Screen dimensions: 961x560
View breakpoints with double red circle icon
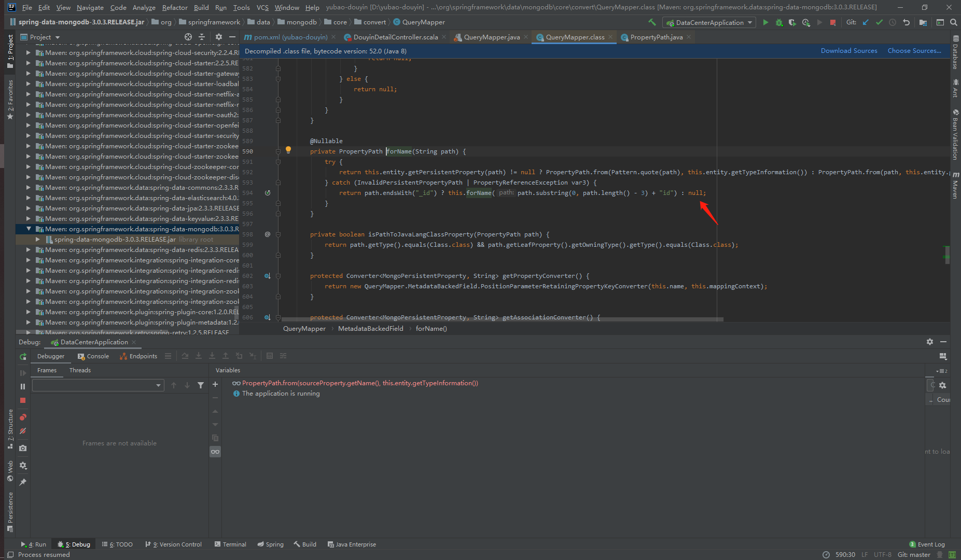click(23, 417)
